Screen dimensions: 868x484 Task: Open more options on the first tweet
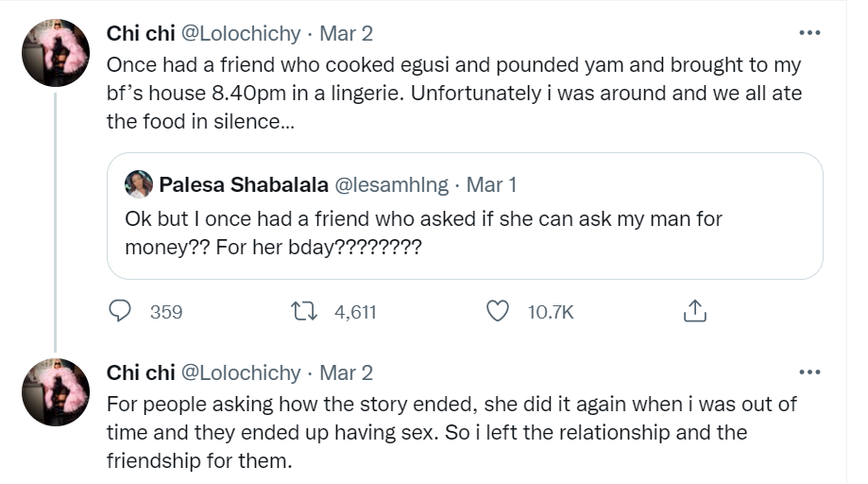pyautogui.click(x=809, y=33)
